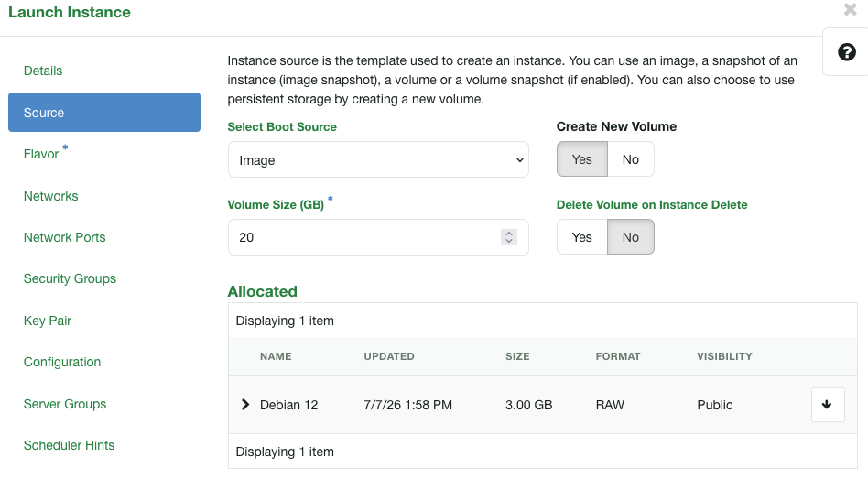Open the Flavor step

(41, 154)
